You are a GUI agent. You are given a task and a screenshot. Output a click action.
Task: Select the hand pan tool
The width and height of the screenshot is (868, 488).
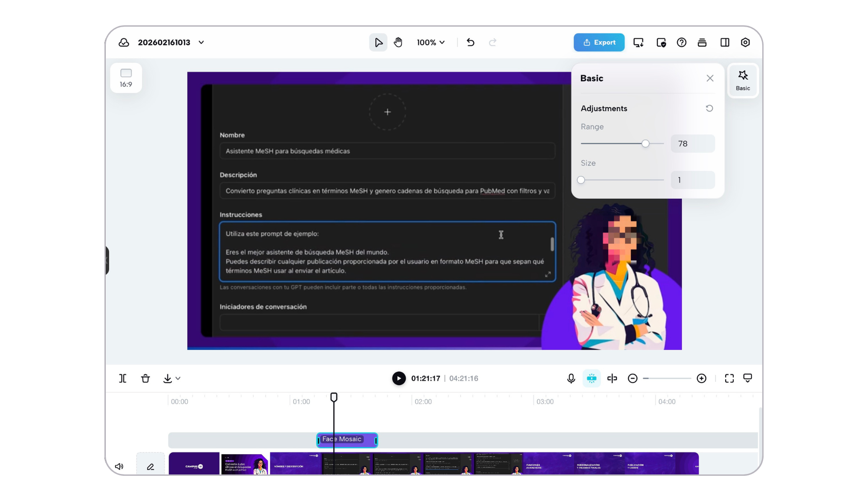pos(398,42)
